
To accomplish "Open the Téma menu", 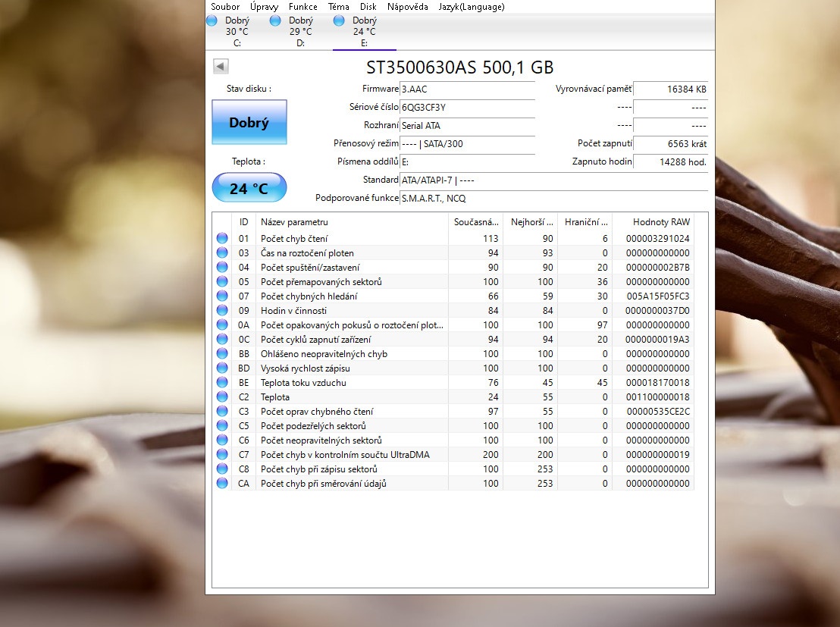I will pos(339,6).
